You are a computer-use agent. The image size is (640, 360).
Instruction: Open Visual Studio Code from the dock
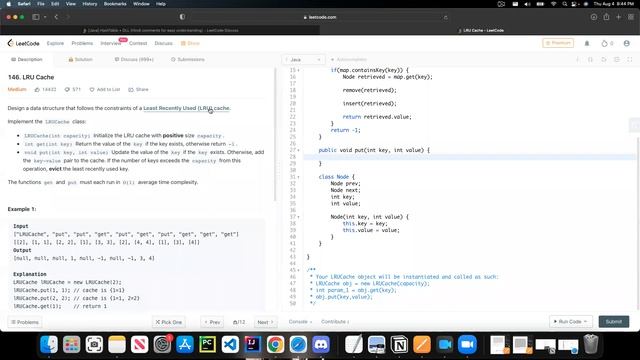230,344
